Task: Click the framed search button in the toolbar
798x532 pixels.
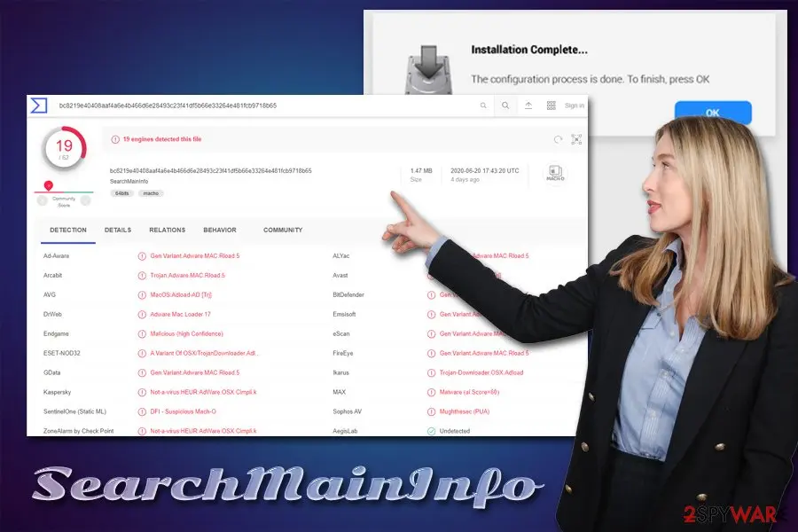Action: coord(505,106)
